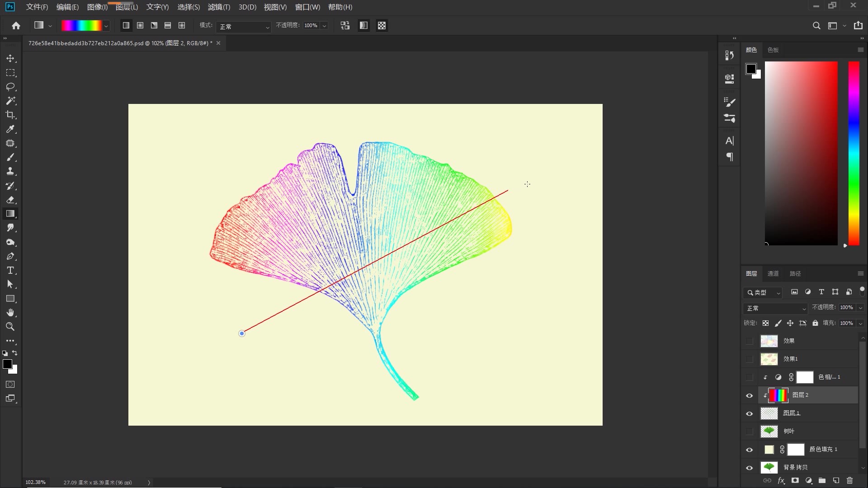Create a new layer group folder icon

[822, 481]
